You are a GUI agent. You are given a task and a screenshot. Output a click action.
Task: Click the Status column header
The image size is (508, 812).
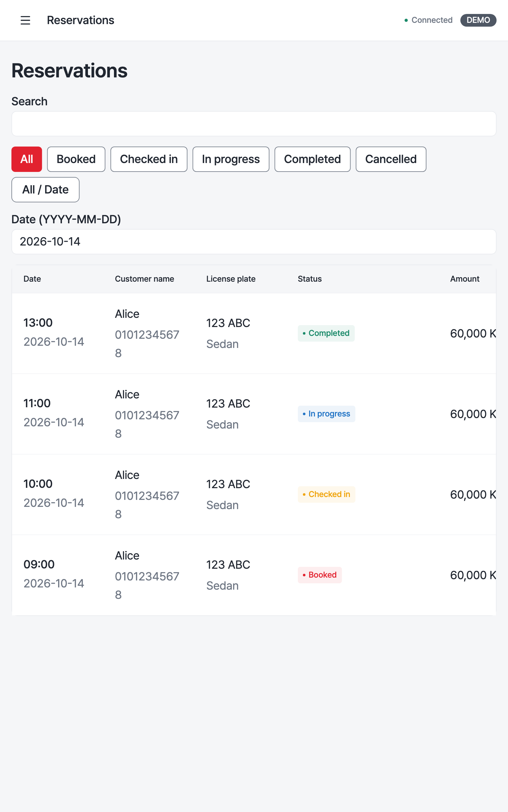[x=310, y=279]
